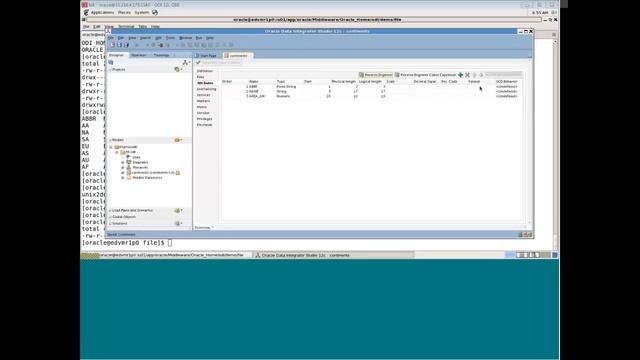640x360 pixels.
Task: Click Save icon in ODI Studio toolbar
Action: (119, 45)
